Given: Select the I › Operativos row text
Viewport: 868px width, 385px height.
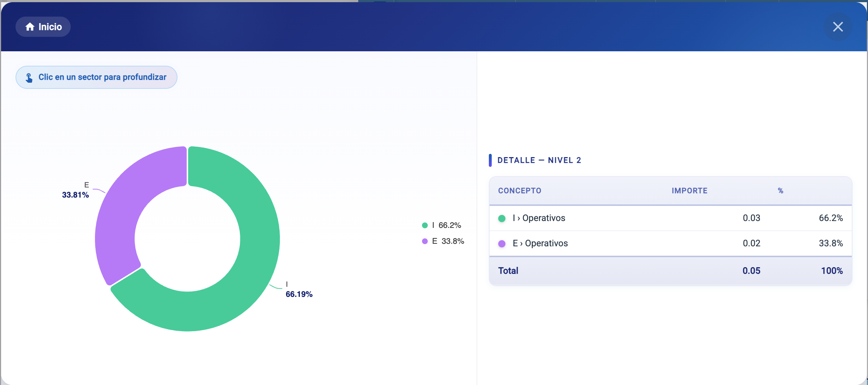Looking at the screenshot, I should click(x=539, y=218).
